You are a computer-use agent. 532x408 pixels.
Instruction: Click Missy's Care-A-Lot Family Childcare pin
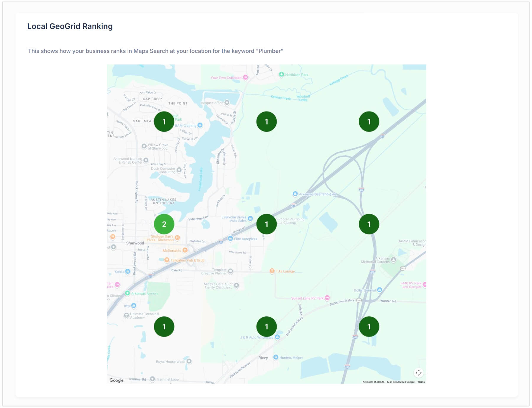pos(236,285)
